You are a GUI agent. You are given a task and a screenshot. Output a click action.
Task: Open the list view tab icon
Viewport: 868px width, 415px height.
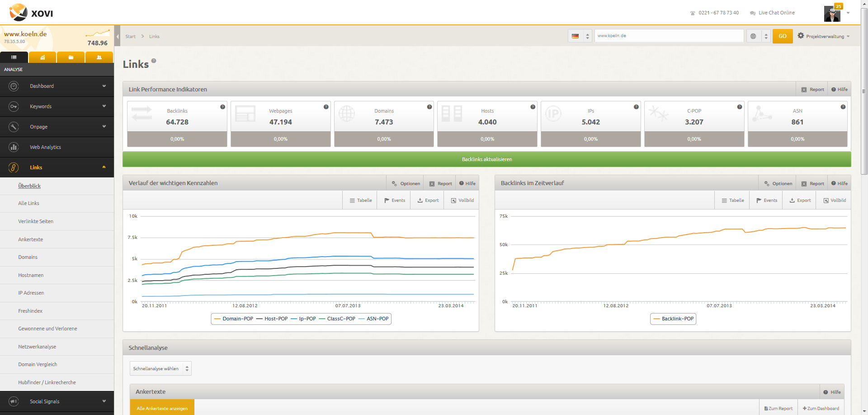point(14,57)
